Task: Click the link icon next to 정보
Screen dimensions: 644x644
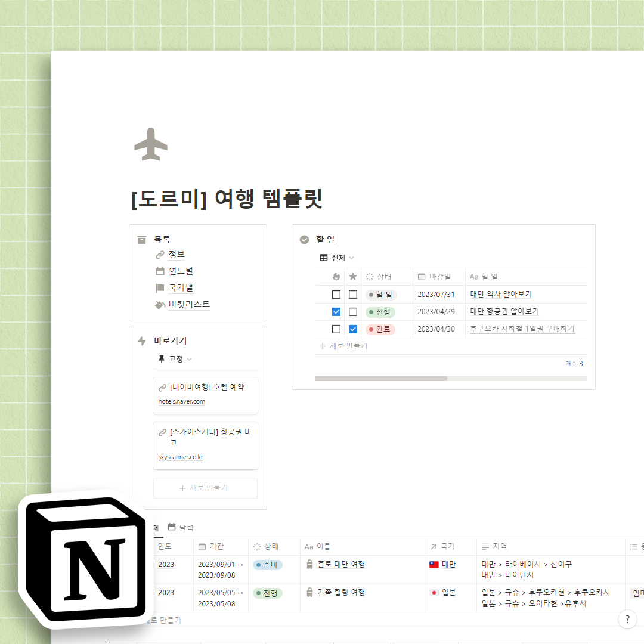Action: click(160, 255)
